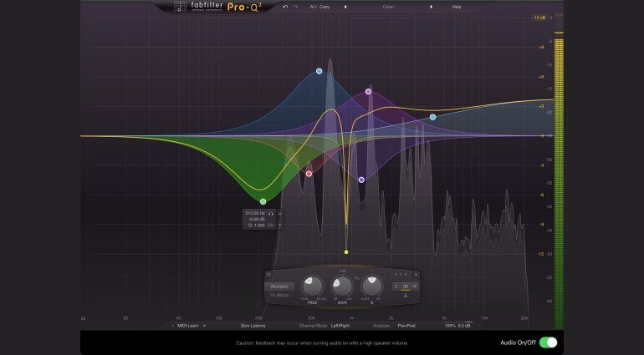
Task: Click the redo arrow in the top bar
Action: (295, 7)
